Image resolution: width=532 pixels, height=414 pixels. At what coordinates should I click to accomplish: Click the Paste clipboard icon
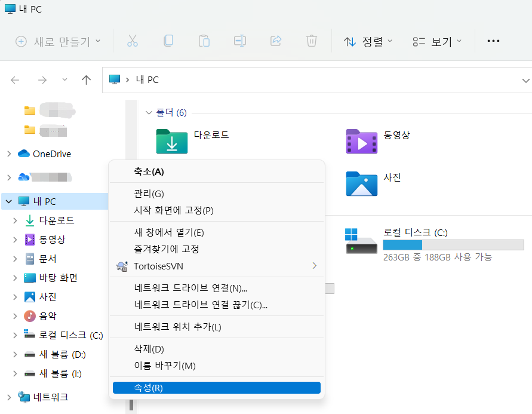click(x=204, y=41)
